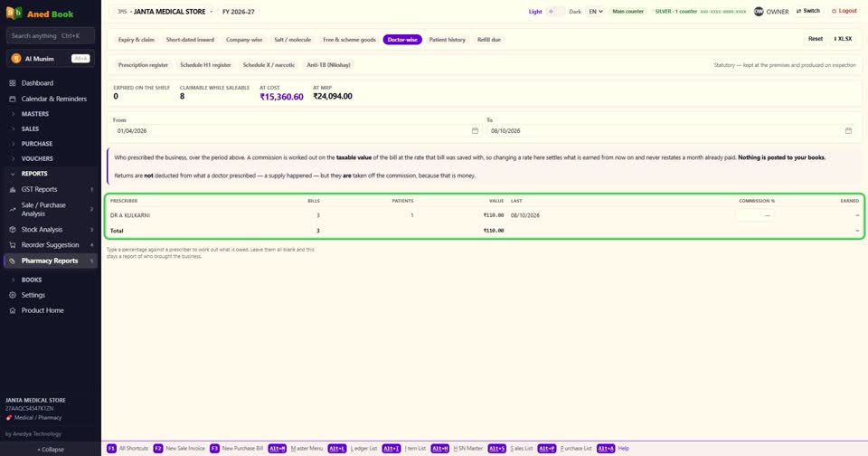Click the Settings gear icon
Screen dimensions: 868x456
(x=12, y=295)
